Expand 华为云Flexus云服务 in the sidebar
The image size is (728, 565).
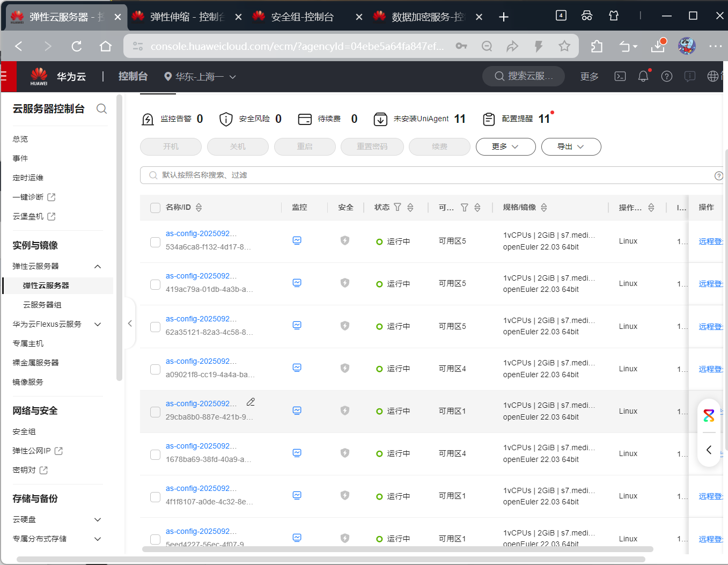pyautogui.click(x=98, y=324)
